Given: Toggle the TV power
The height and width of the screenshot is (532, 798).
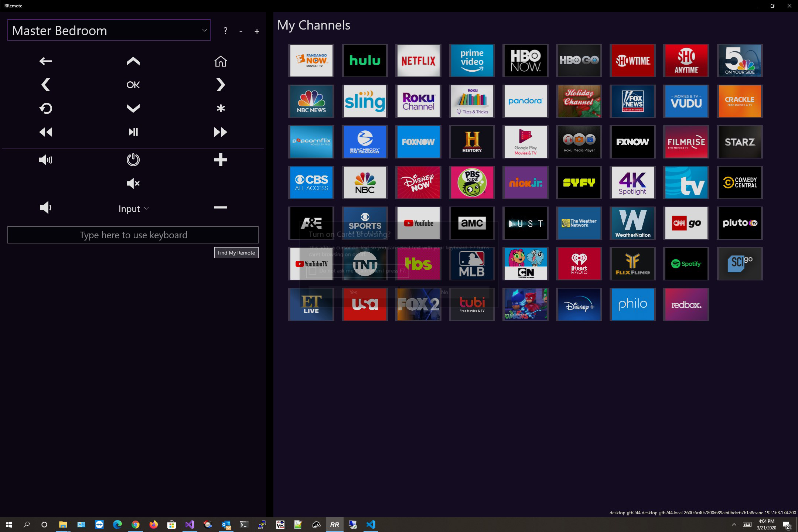Looking at the screenshot, I should [133, 160].
